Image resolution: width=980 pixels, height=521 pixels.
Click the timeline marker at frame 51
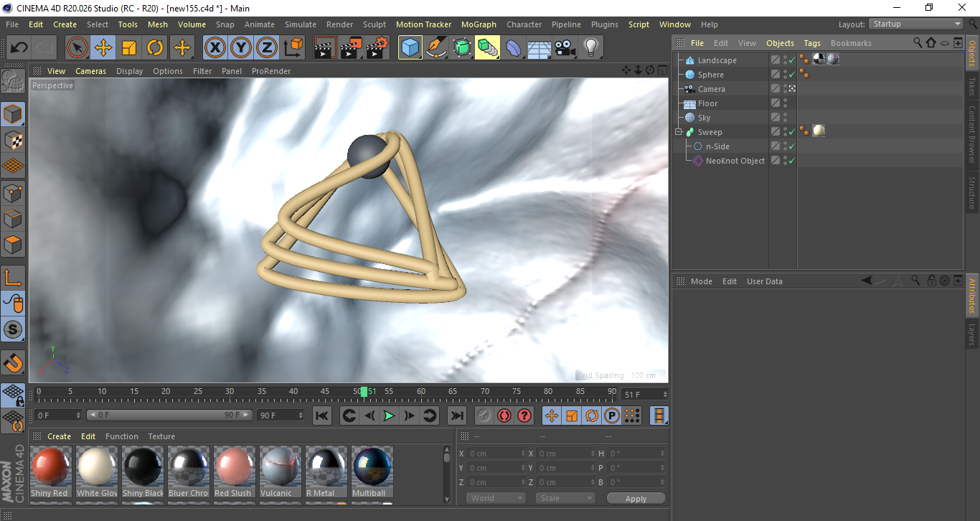(x=364, y=392)
